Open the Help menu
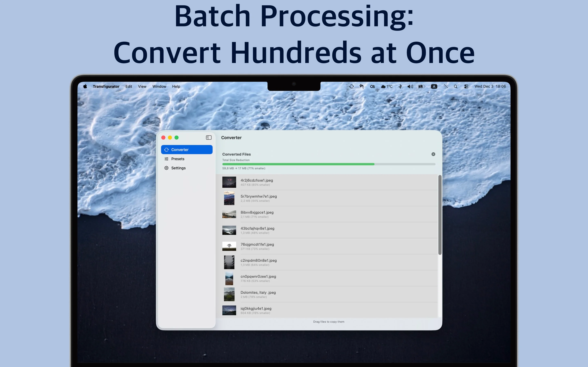 click(x=176, y=86)
